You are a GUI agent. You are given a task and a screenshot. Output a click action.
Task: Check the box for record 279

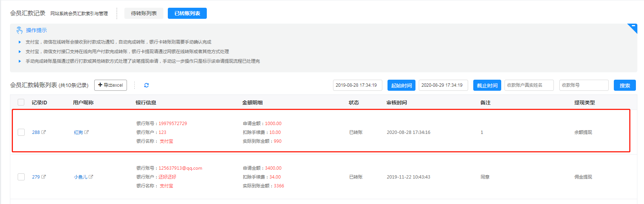coord(21,177)
